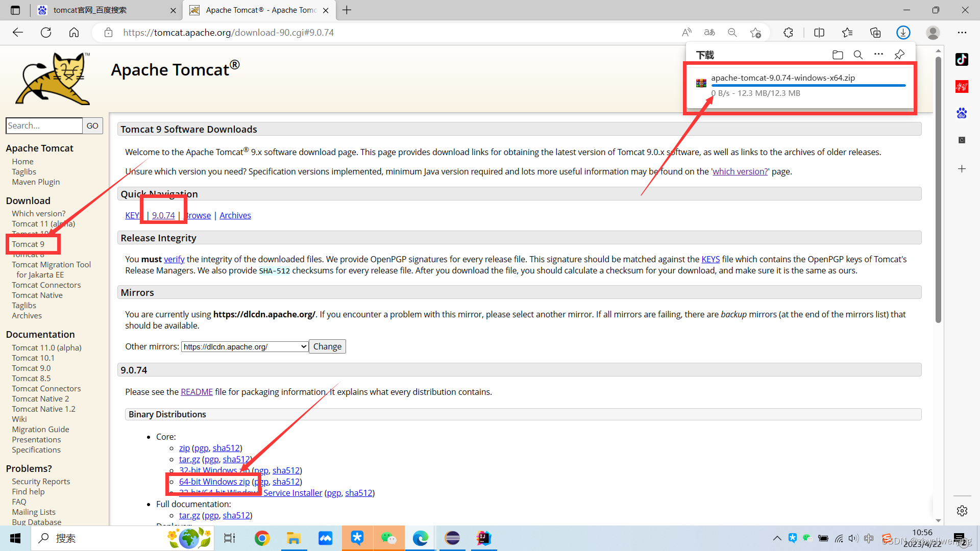The image size is (980, 551).
Task: Open browser extensions menu
Action: 789,32
